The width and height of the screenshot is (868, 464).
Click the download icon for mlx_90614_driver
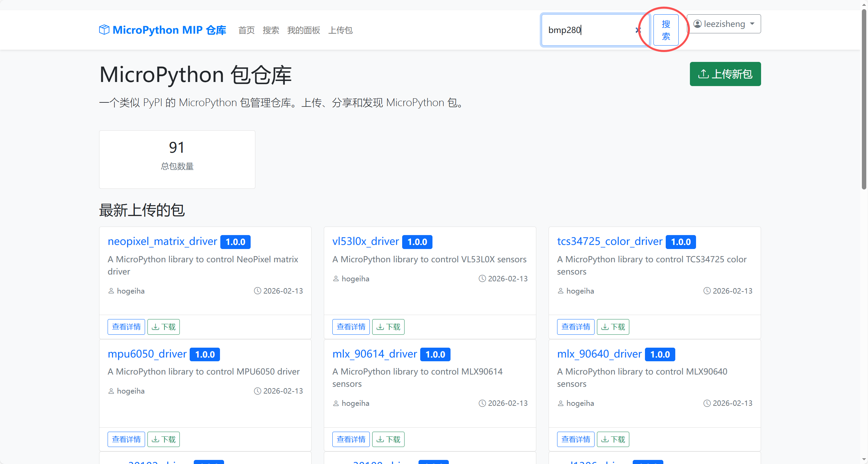pyautogui.click(x=380, y=440)
